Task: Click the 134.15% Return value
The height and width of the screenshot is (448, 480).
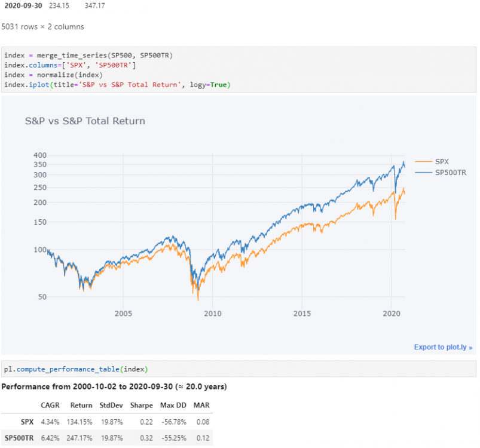Action: (80, 422)
